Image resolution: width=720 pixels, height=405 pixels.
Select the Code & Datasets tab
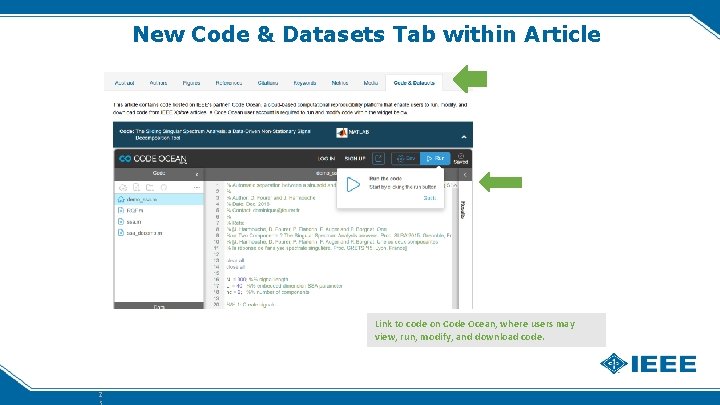pos(414,83)
